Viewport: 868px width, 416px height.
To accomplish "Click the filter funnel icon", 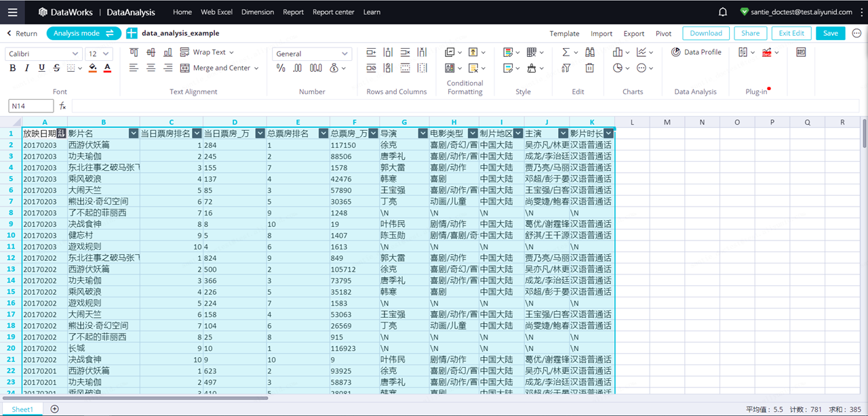I will point(566,68).
